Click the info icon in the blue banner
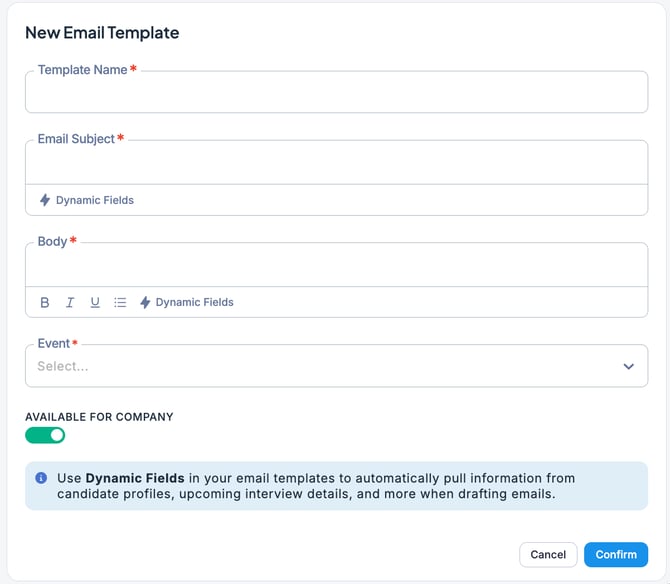 tap(41, 478)
